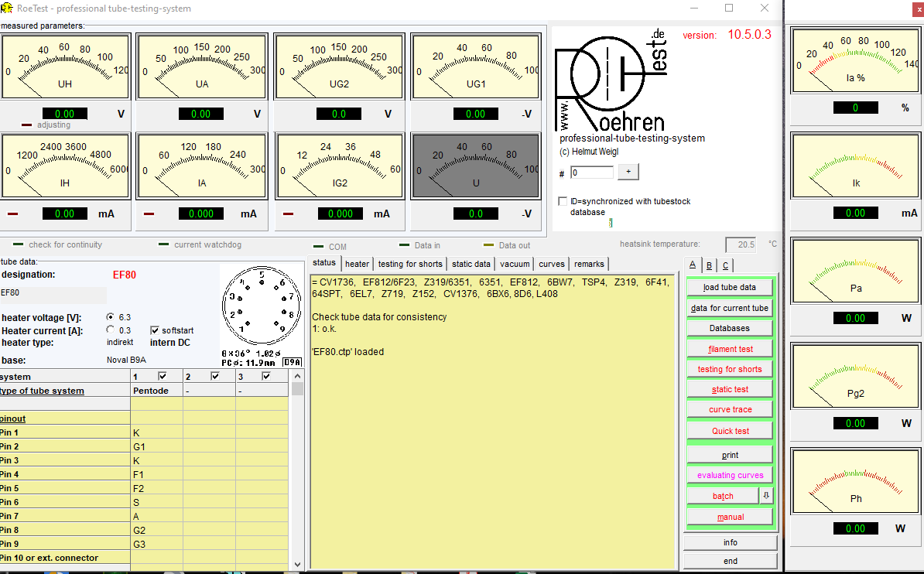The image size is (924, 574).
Task: Toggle the softstart checkbox
Action: [155, 330]
